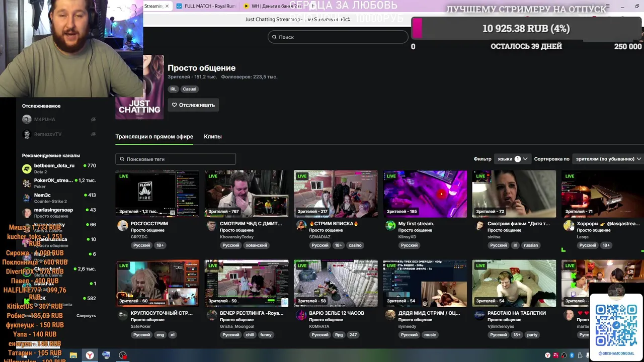Viewport: 644px width, 362px height.
Task: Click the Rpg tag under ВАРЮ ЗЕЛЬЕ
Action: [339, 335]
